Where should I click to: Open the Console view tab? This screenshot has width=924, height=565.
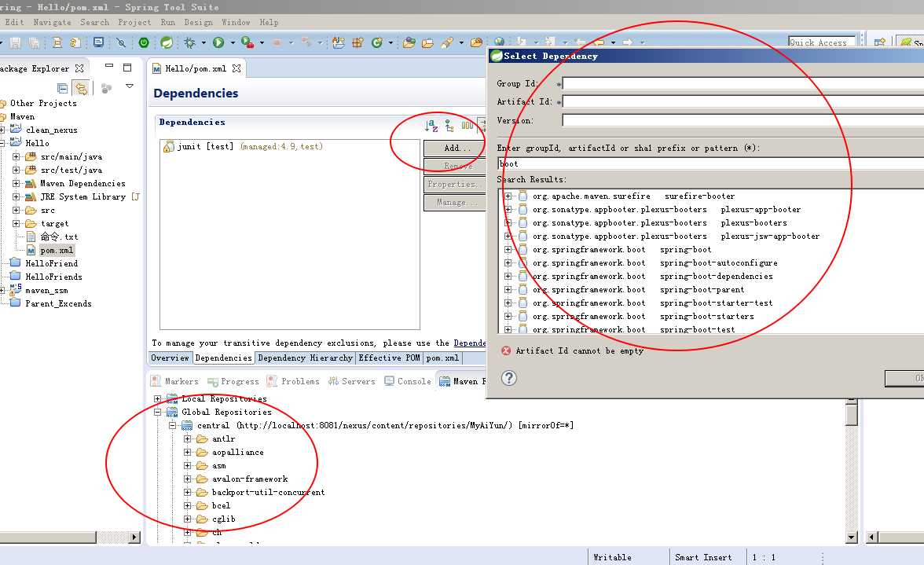(x=408, y=381)
